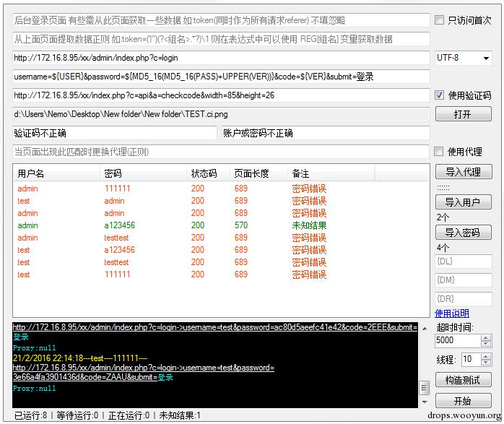504x424 pixels.
Task: Increase timeout value with up arrow
Action: click(486, 337)
